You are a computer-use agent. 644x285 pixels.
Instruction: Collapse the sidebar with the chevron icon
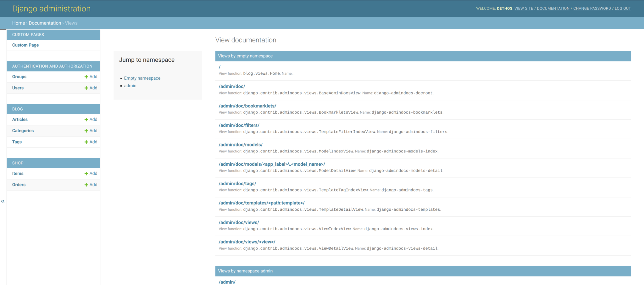tap(3, 201)
